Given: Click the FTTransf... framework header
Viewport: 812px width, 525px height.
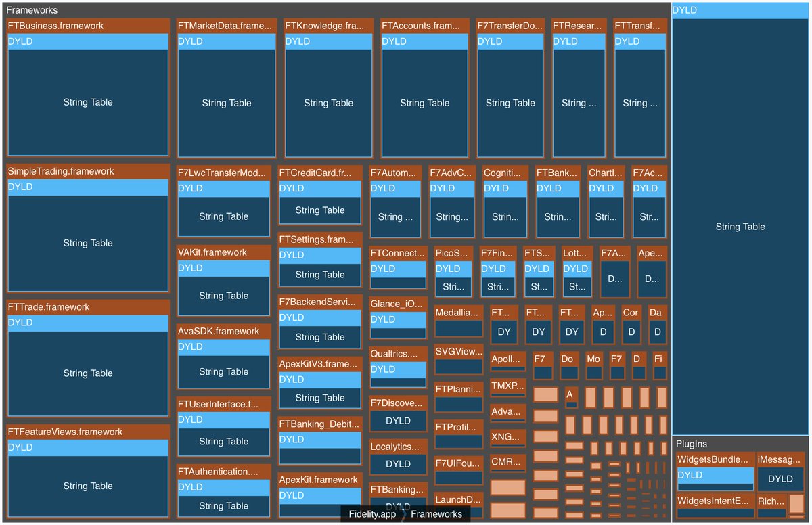Looking at the screenshot, I should [x=640, y=26].
